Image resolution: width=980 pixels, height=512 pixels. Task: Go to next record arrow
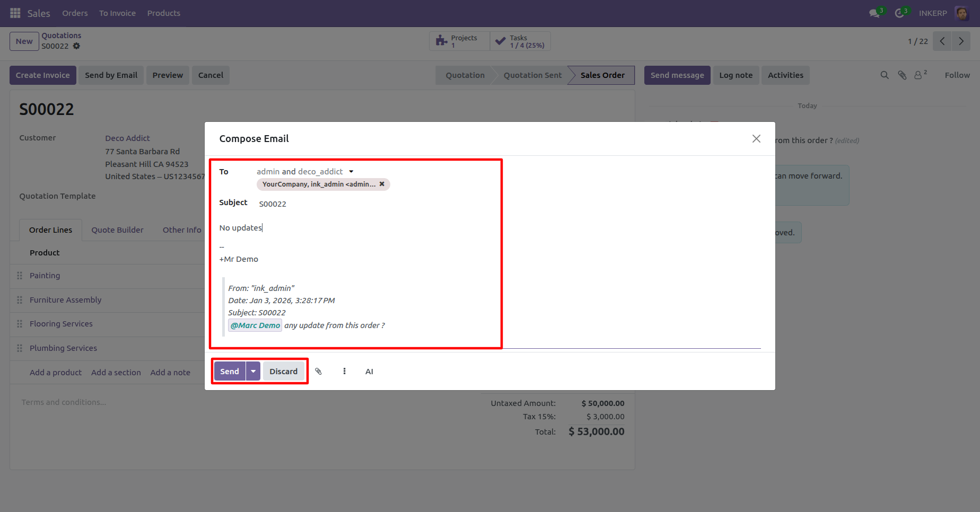click(x=961, y=41)
